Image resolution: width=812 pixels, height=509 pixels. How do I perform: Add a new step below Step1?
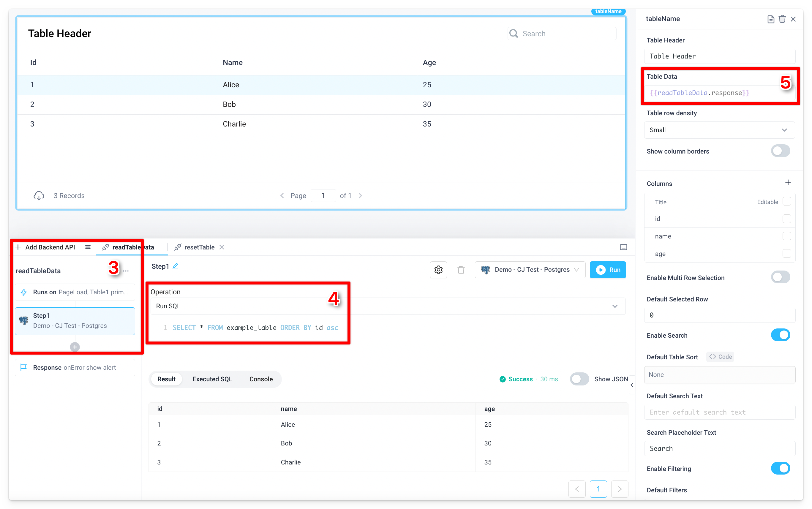click(75, 347)
